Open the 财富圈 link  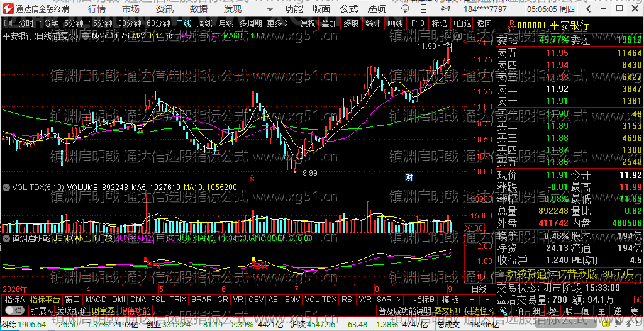point(103,310)
